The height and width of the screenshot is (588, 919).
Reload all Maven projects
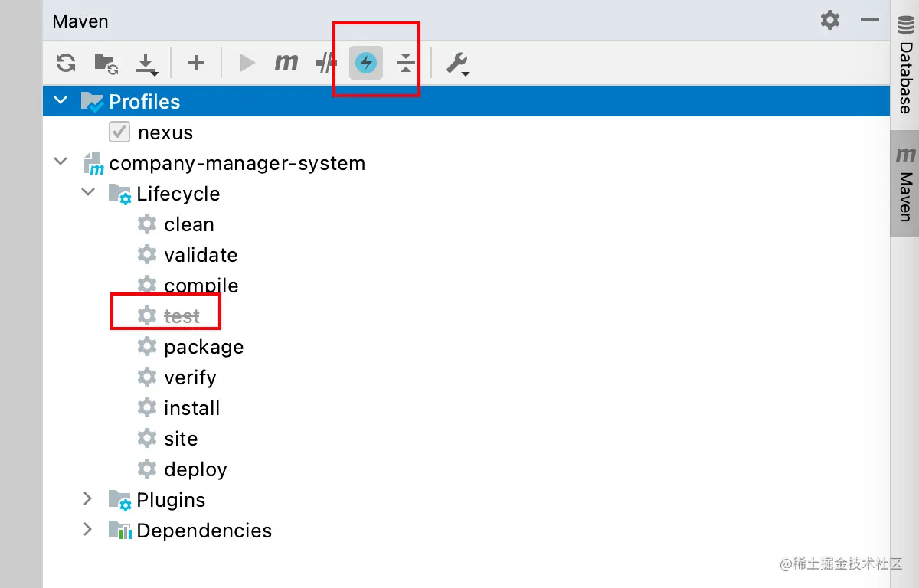[x=66, y=63]
